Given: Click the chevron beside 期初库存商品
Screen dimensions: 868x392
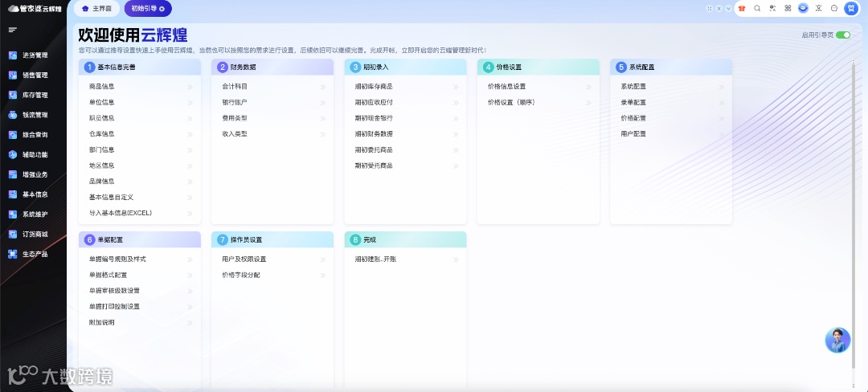Looking at the screenshot, I should click(x=456, y=87).
